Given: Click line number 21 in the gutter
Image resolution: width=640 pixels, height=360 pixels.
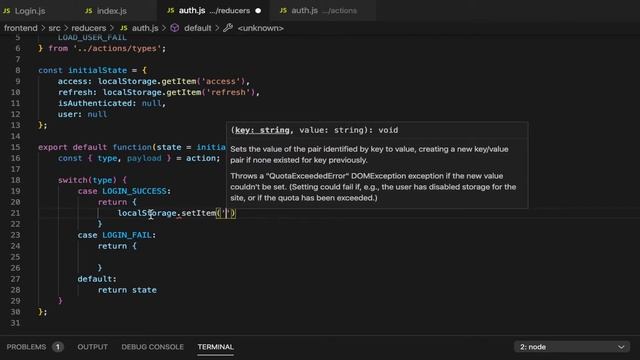Looking at the screenshot, I should (x=15, y=213).
